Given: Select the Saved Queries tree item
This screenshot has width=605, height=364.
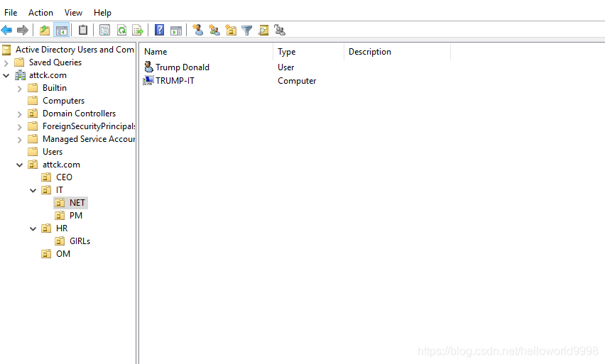Looking at the screenshot, I should (x=55, y=62).
